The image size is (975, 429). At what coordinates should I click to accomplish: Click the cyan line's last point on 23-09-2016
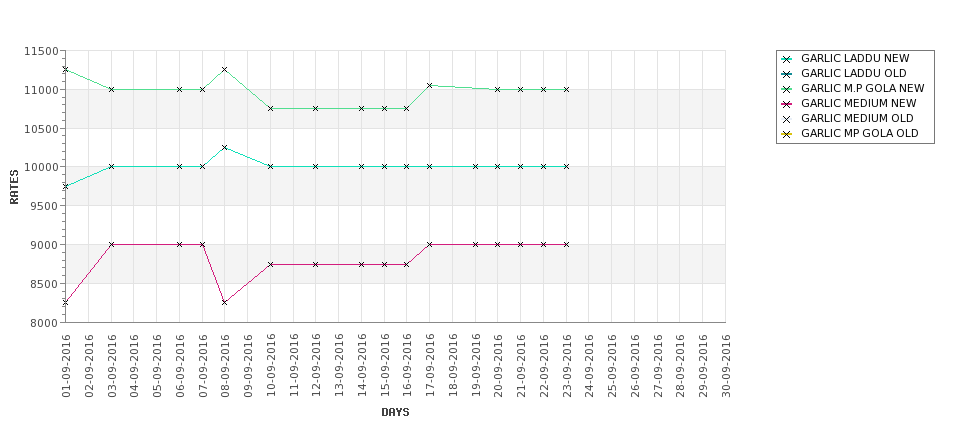pos(566,167)
